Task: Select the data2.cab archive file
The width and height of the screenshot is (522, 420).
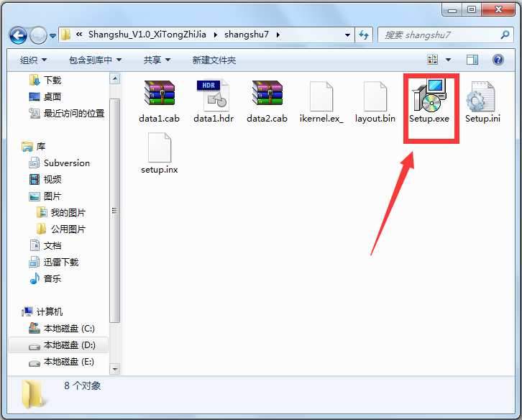Action: (x=267, y=101)
